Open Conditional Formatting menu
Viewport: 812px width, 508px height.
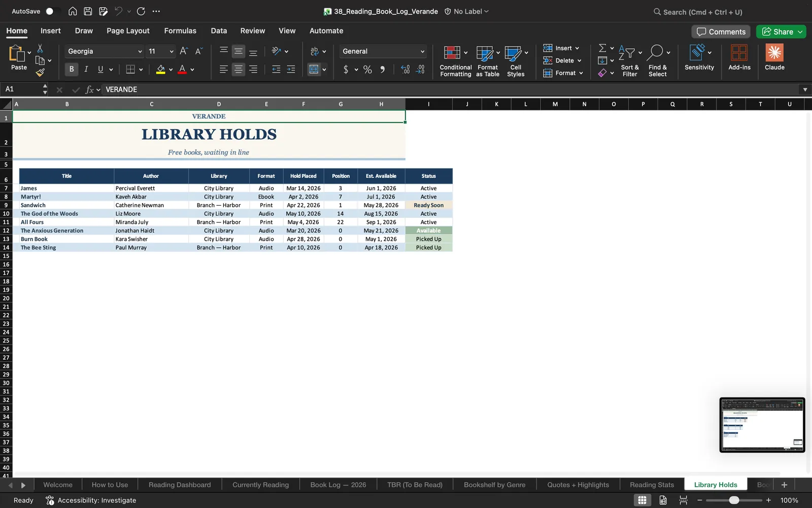[x=455, y=61]
